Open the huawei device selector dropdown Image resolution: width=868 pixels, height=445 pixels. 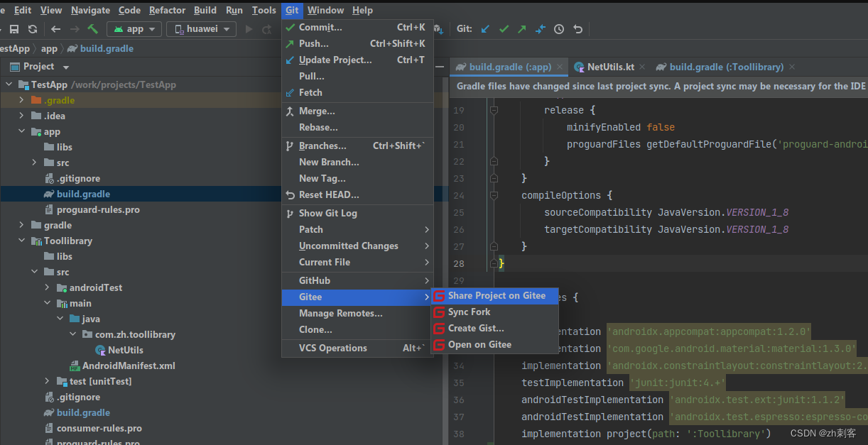pyautogui.click(x=202, y=29)
